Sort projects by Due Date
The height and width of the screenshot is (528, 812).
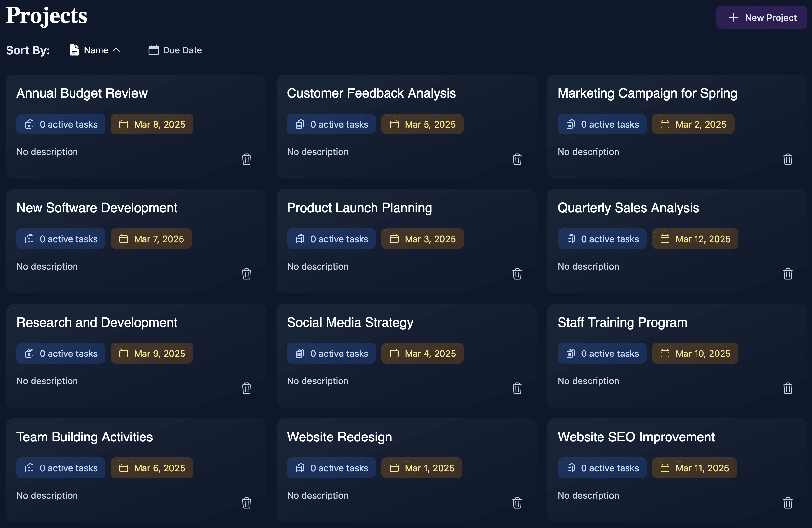coord(175,50)
